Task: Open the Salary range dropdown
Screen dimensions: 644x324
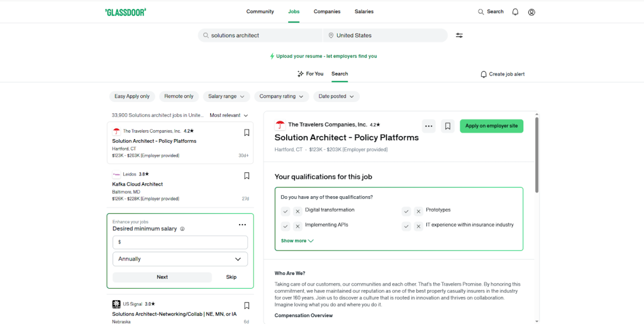Action: point(226,96)
